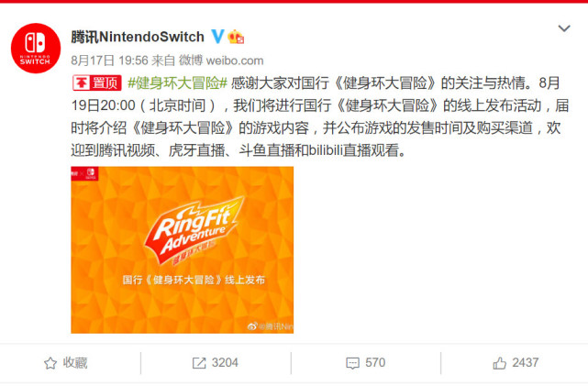Screen dimensions: 588x386
Task: Open the 腾讯NintendoSwitch username link
Action: coord(138,37)
